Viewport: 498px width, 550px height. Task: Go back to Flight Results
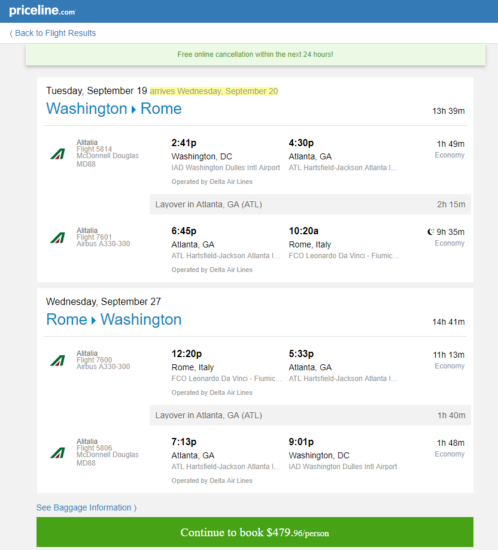pos(53,33)
